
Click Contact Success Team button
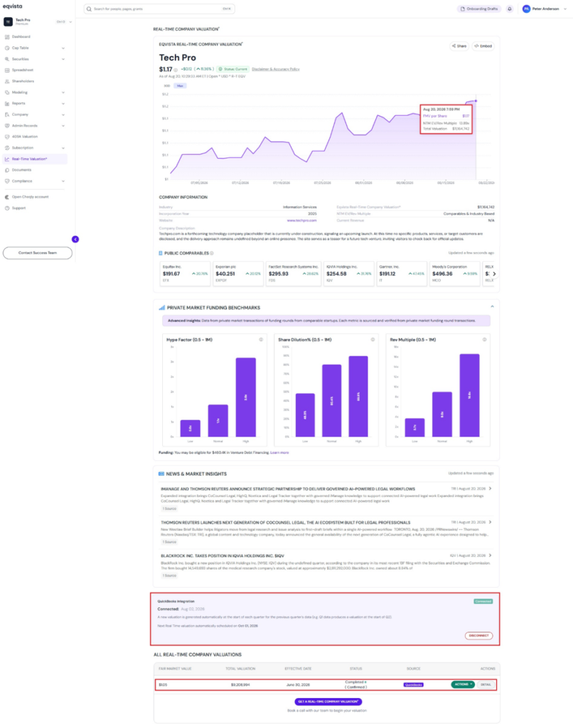click(x=38, y=253)
